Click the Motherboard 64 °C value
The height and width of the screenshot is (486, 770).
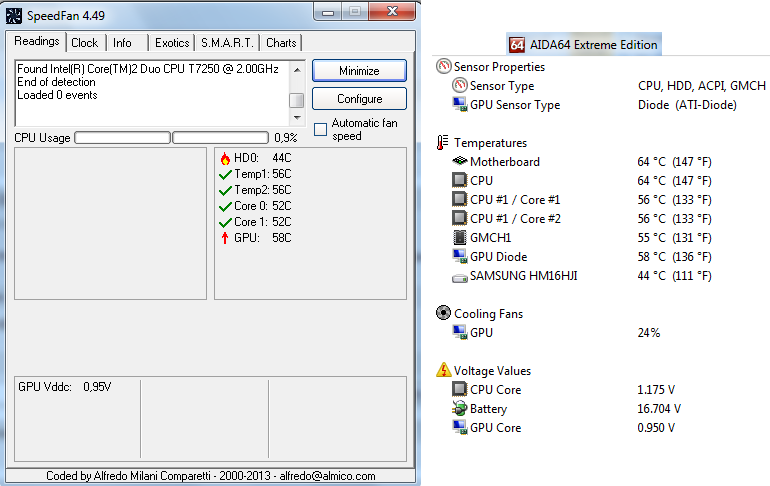pos(674,162)
